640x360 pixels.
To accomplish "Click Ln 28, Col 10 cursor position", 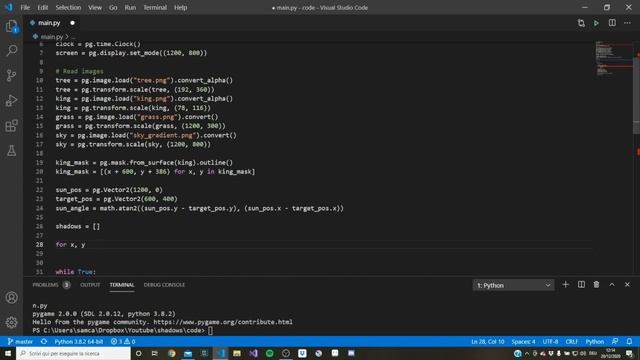I will pos(488,341).
